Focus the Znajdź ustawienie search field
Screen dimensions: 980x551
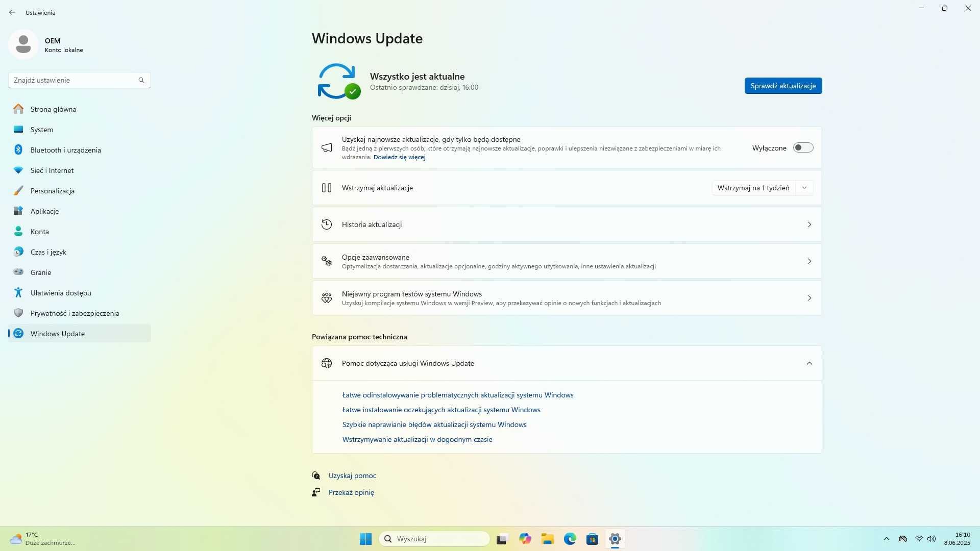80,80
